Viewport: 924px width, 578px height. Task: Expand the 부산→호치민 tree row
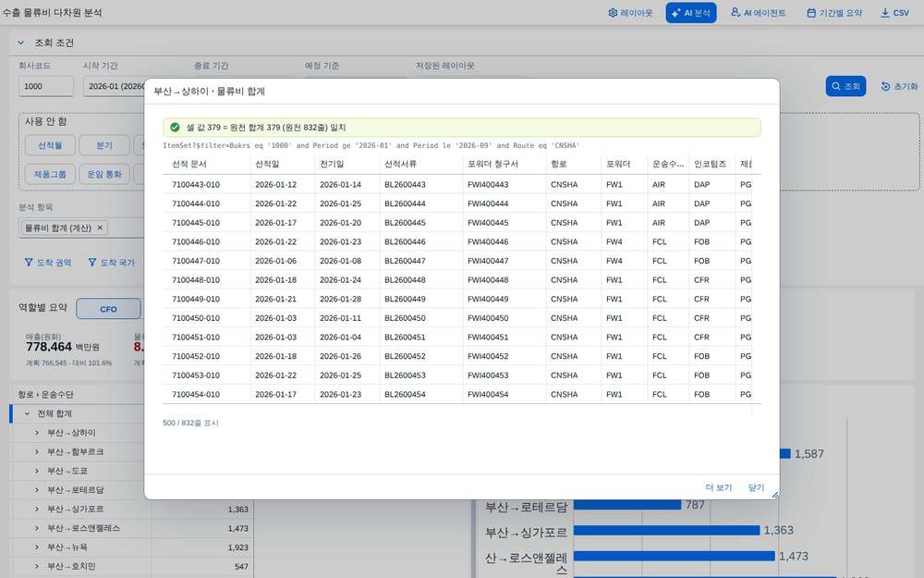pos(37,566)
